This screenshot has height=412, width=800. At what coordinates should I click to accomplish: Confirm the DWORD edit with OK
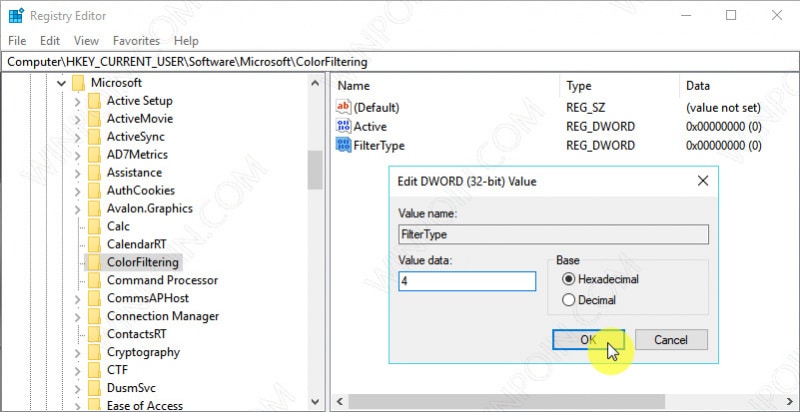[x=588, y=340]
